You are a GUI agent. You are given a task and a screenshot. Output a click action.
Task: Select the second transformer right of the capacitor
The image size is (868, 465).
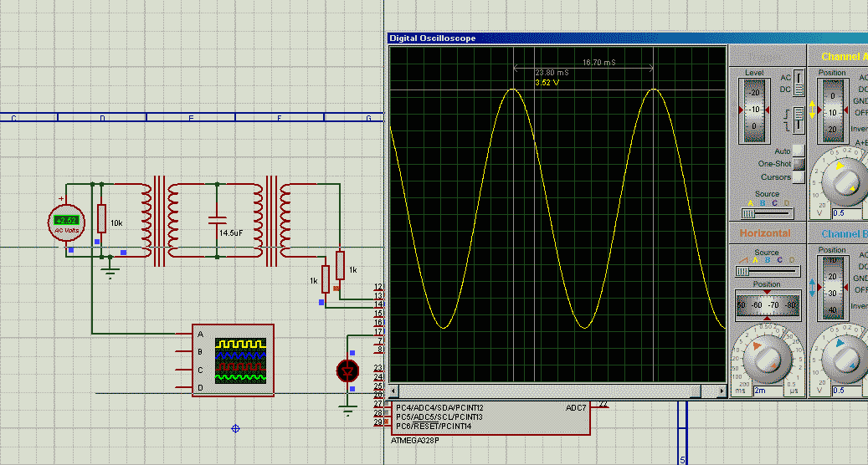(271, 221)
